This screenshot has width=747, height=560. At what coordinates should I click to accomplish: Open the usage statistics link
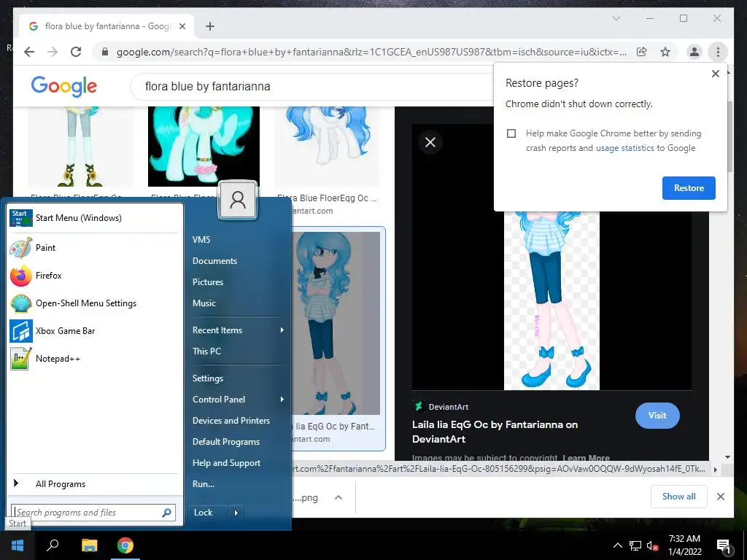pos(624,148)
